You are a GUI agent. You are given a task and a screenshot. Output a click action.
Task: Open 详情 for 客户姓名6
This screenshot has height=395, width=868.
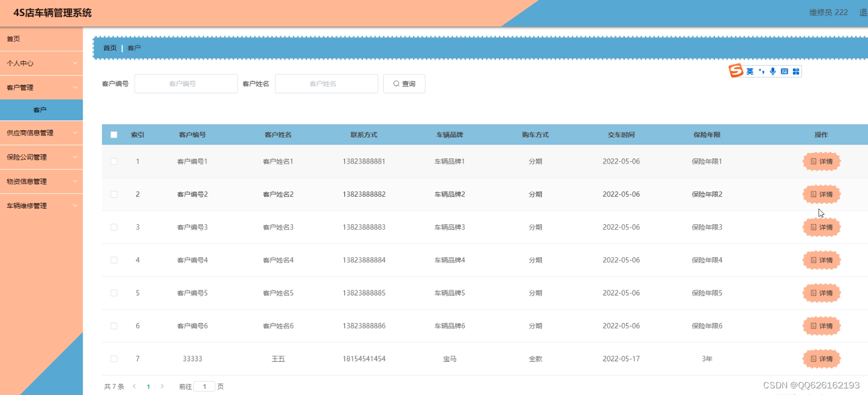point(821,326)
